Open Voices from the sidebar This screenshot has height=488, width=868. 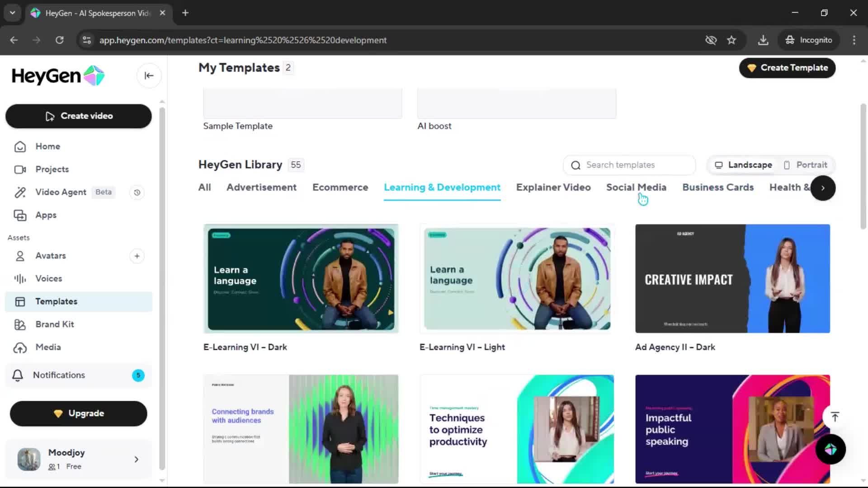coord(49,278)
